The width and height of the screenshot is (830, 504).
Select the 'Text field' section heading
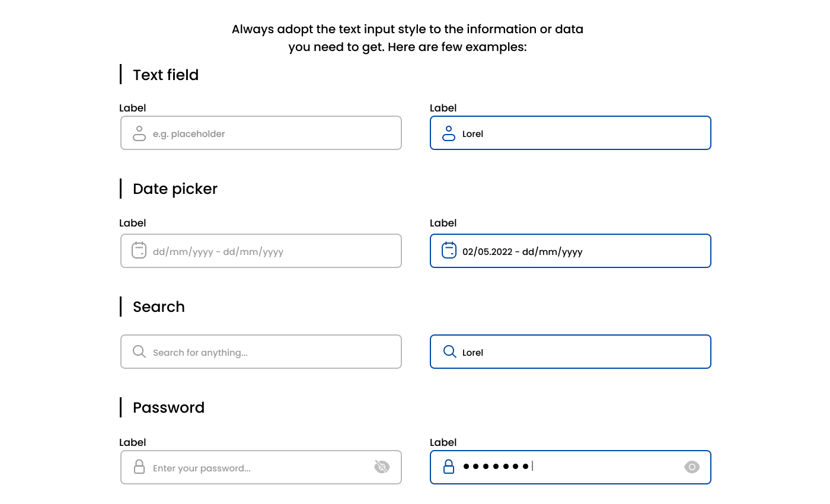(165, 75)
